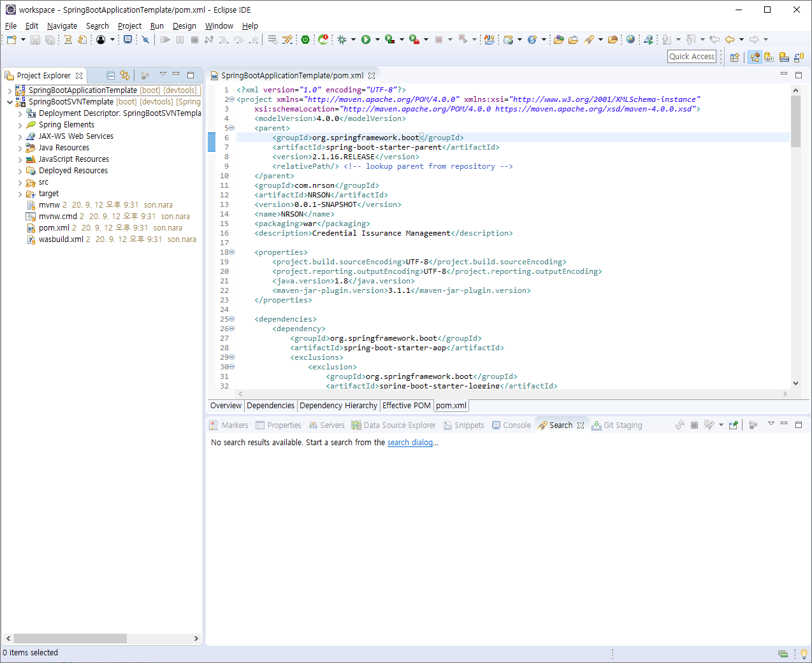Expand the Java Resources node
812x663 pixels.
(20, 148)
